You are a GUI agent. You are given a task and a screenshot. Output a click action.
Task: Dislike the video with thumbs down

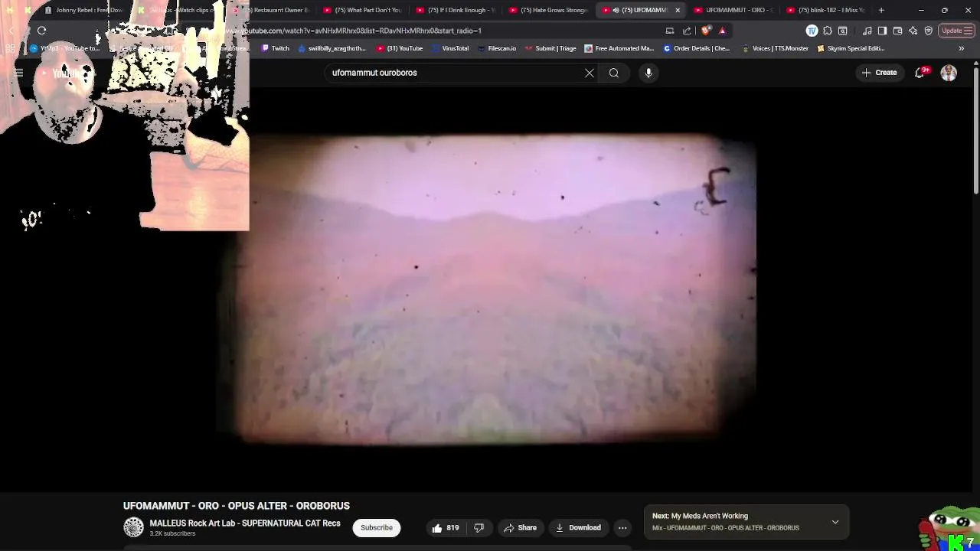pyautogui.click(x=479, y=528)
